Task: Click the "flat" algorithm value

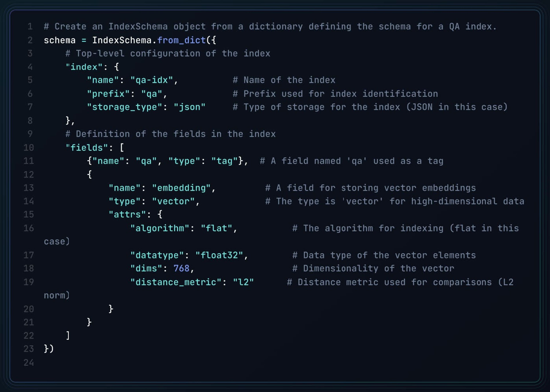Action: (216, 228)
